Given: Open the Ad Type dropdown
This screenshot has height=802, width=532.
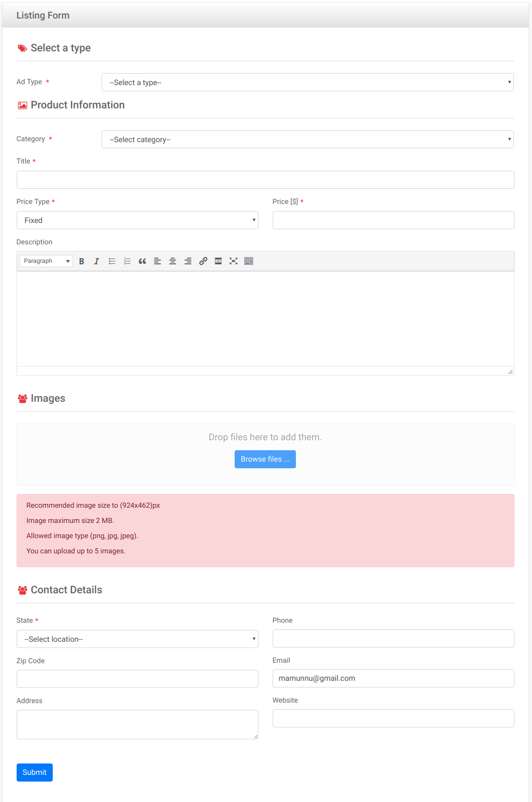Looking at the screenshot, I should [x=307, y=82].
